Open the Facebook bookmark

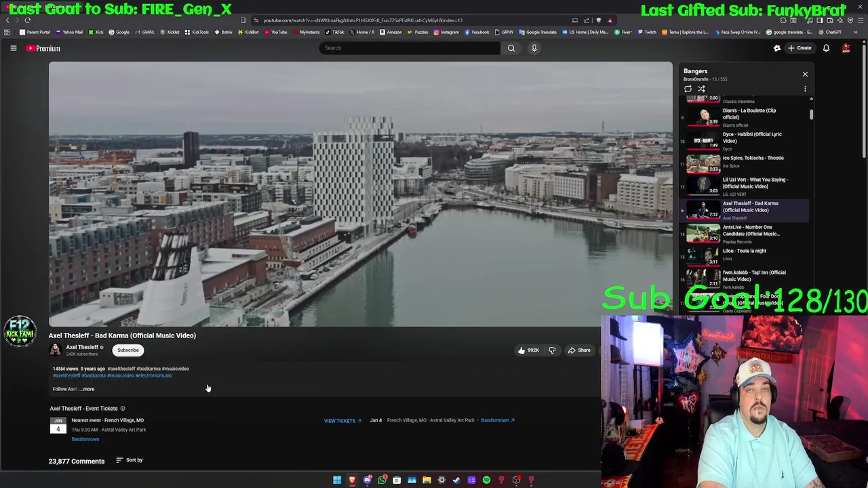(477, 32)
